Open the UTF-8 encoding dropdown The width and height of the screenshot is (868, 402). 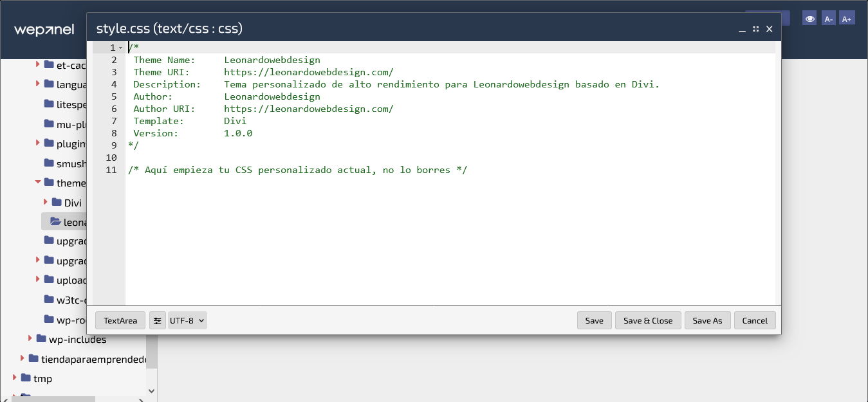point(187,320)
